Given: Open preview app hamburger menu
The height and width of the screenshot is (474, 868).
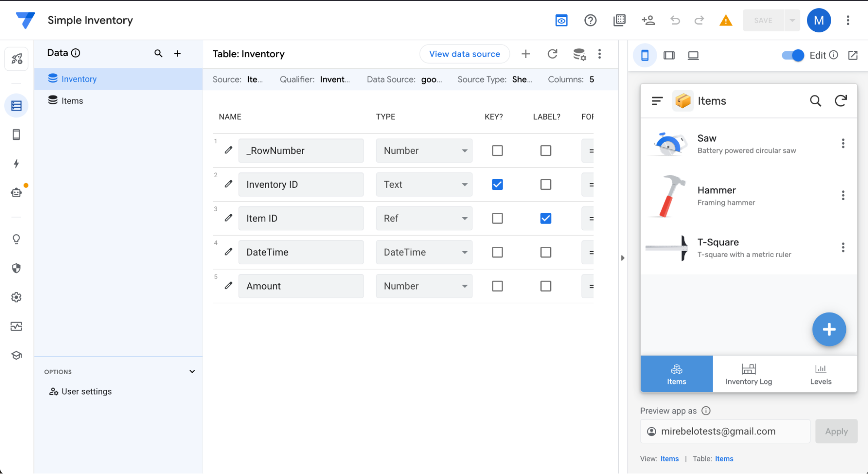Looking at the screenshot, I should [x=657, y=101].
